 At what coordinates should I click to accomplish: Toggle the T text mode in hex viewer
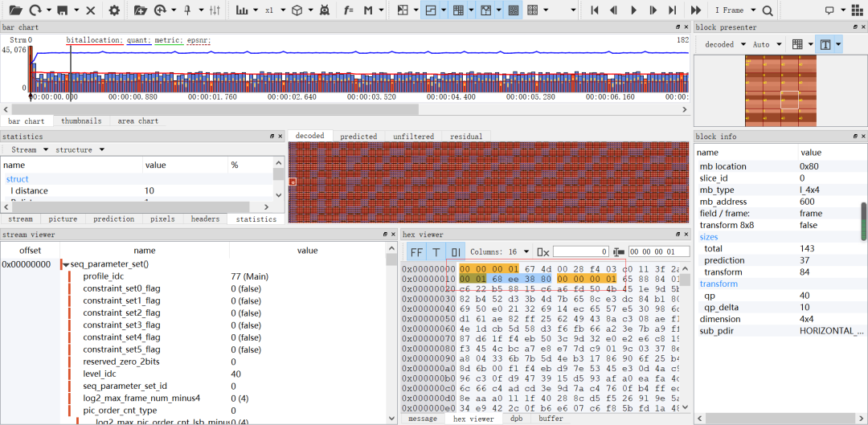[x=436, y=251]
